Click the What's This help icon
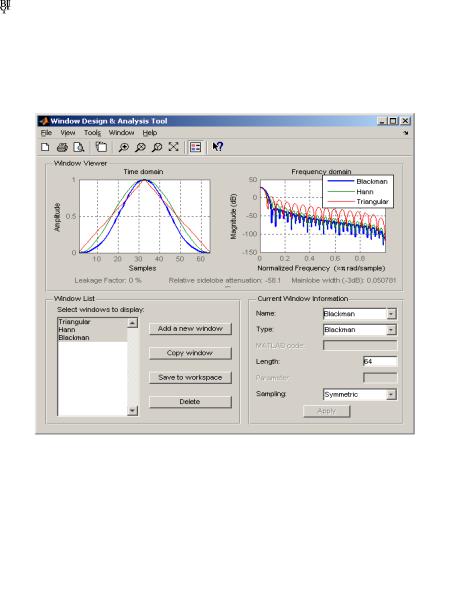Screen dimensions: 449x602 (x=217, y=147)
